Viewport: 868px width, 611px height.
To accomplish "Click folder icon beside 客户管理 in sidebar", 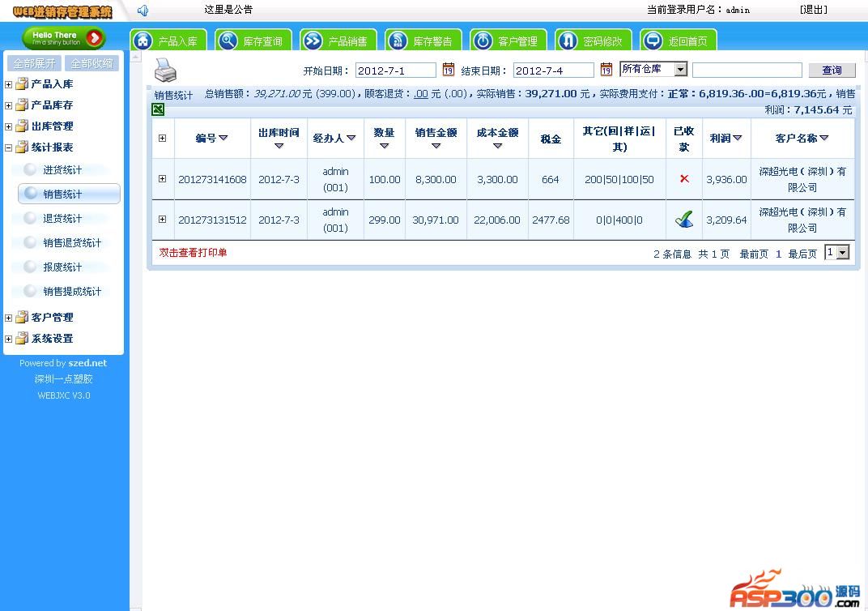I will point(22,317).
